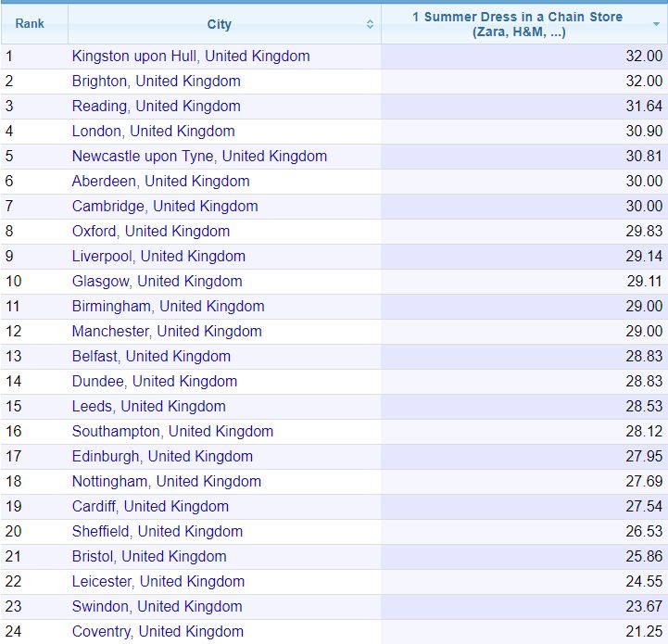Open Belfast, United Kingdom link
This screenshot has width=668, height=644.
click(151, 357)
